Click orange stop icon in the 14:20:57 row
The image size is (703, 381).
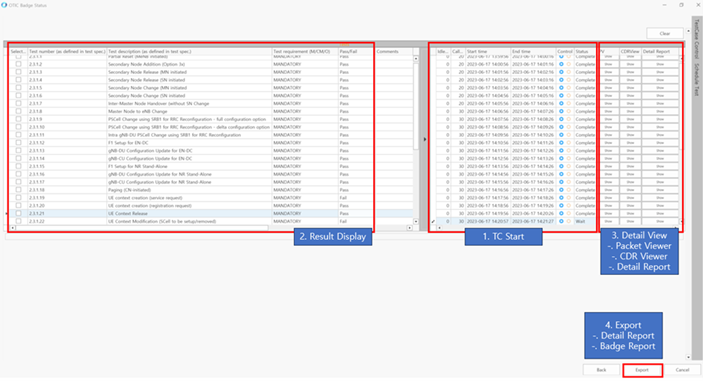[x=568, y=221]
